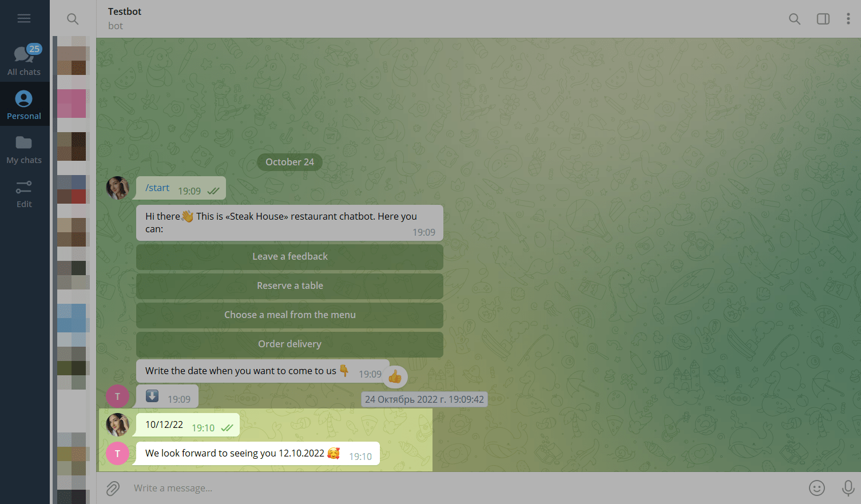
Task: Open the emoji picker
Action: pyautogui.click(x=816, y=488)
